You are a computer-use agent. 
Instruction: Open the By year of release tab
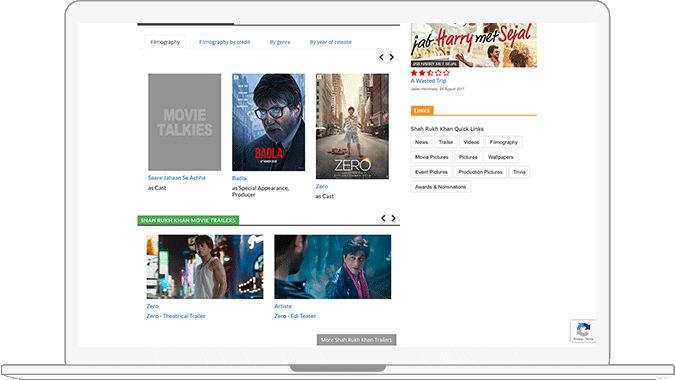point(331,42)
